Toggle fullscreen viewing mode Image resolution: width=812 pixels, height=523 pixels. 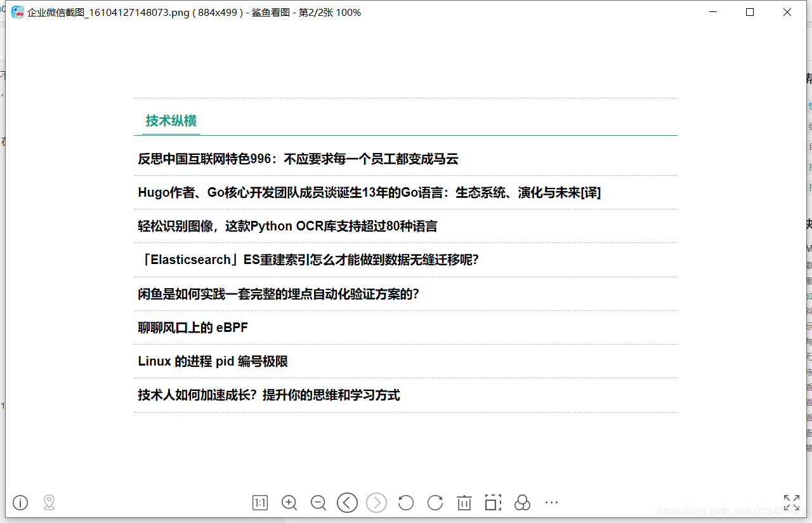tap(791, 503)
